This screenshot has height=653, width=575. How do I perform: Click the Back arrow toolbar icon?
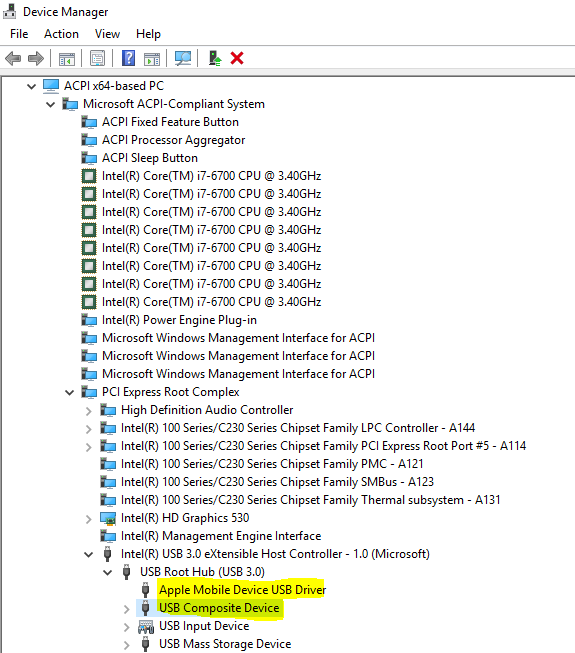click(x=13, y=58)
